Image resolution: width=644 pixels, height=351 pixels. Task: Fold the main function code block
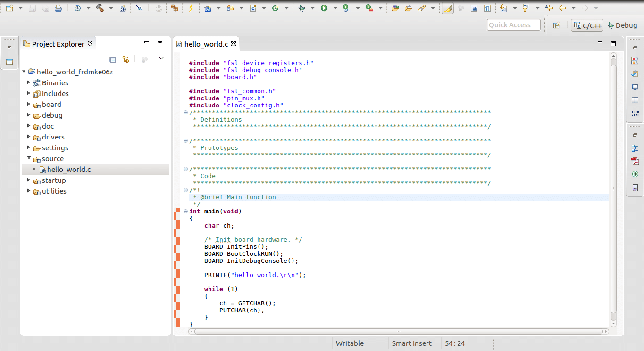point(185,212)
